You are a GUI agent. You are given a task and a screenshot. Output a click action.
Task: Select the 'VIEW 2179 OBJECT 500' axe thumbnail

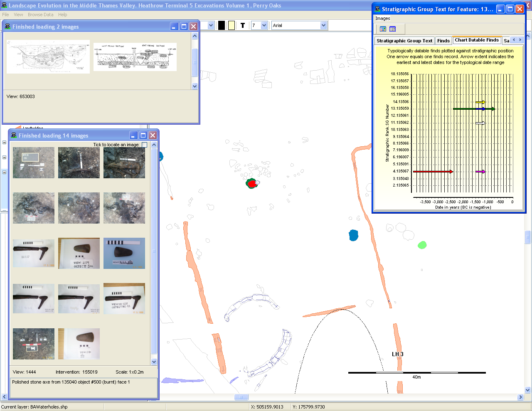click(x=79, y=253)
